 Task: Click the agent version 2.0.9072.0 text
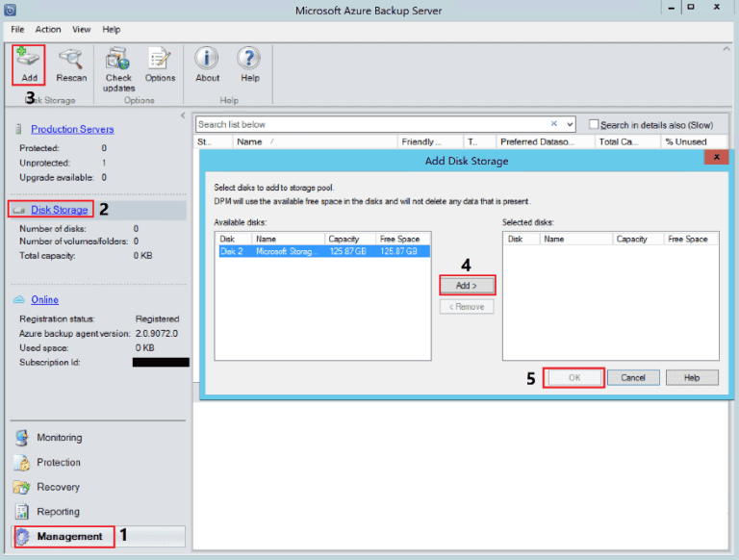tap(157, 334)
